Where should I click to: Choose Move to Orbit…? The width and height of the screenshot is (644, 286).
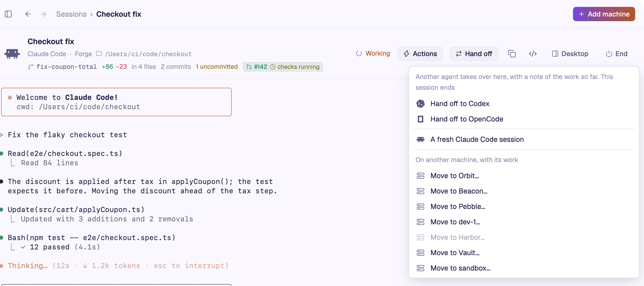[524, 176]
